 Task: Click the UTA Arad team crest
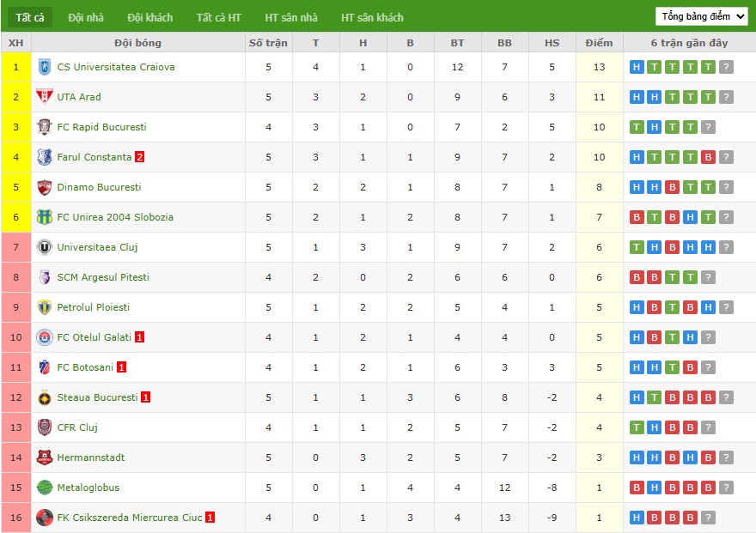(45, 97)
